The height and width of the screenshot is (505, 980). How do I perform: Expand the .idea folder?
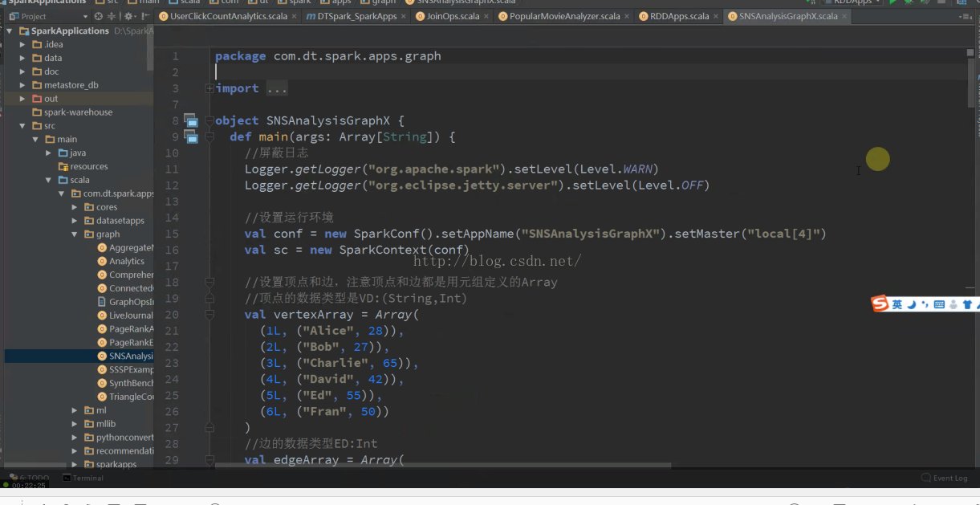(x=23, y=45)
